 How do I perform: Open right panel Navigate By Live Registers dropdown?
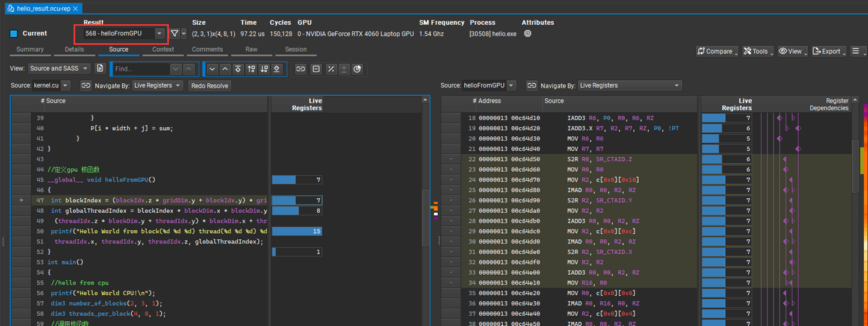629,86
